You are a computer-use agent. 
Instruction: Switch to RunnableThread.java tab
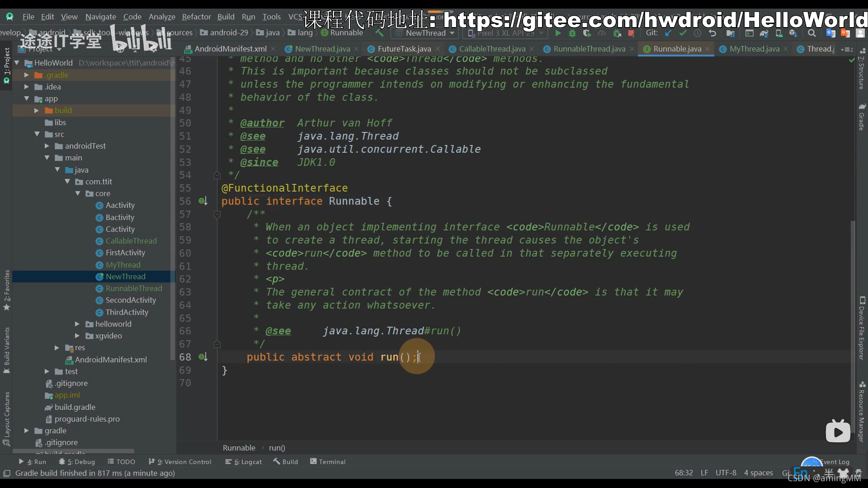pos(589,49)
